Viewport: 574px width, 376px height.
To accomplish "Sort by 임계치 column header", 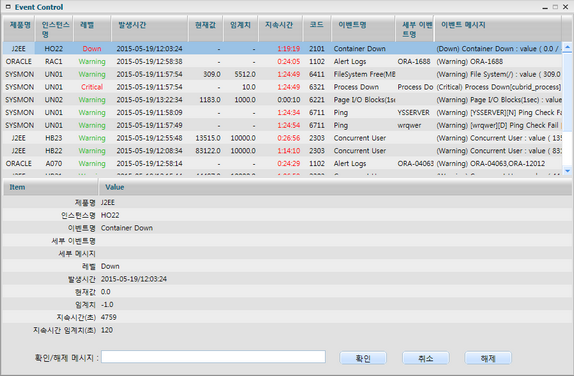I will [241, 29].
